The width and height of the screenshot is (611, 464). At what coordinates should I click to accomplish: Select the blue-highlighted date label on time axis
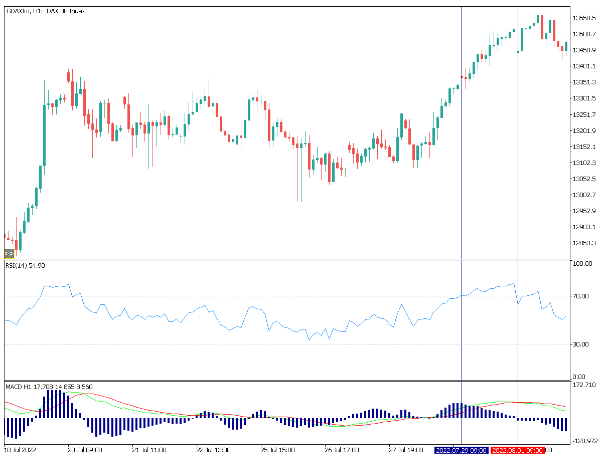tap(461, 451)
